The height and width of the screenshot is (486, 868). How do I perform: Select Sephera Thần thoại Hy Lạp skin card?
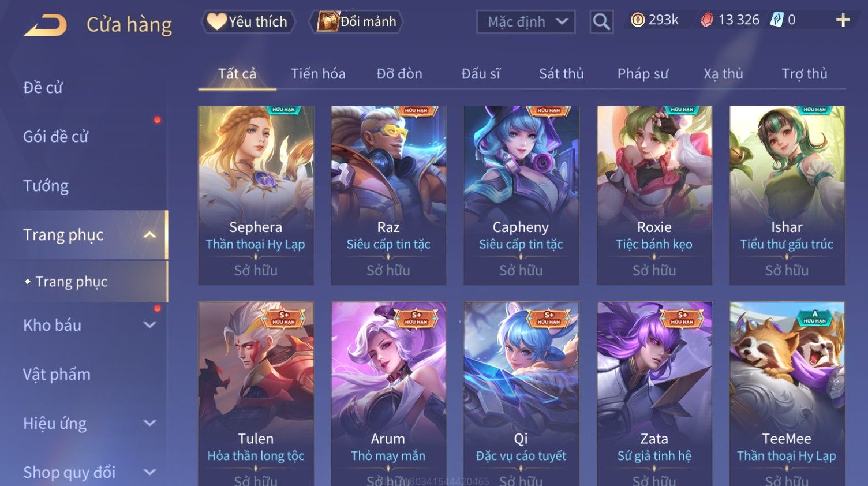click(x=256, y=195)
